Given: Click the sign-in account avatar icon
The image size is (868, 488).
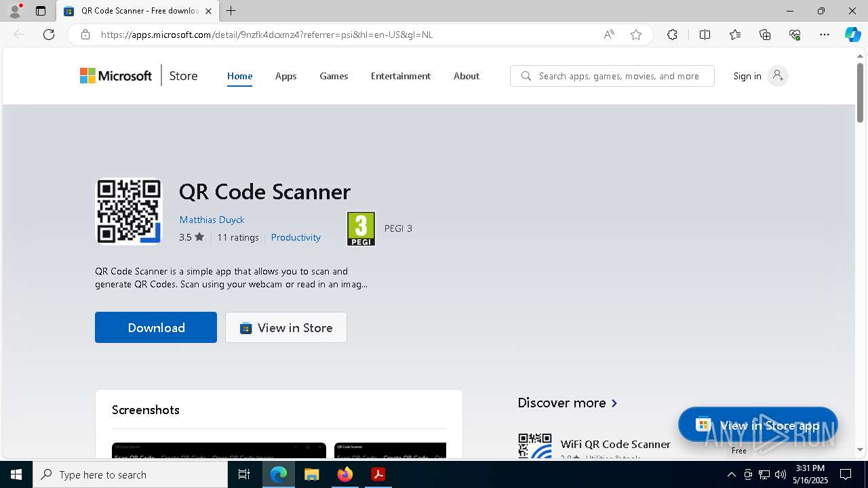Looking at the screenshot, I should 778,76.
